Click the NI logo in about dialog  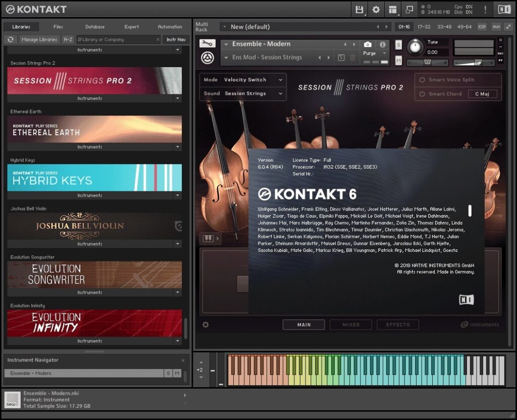tap(466, 299)
